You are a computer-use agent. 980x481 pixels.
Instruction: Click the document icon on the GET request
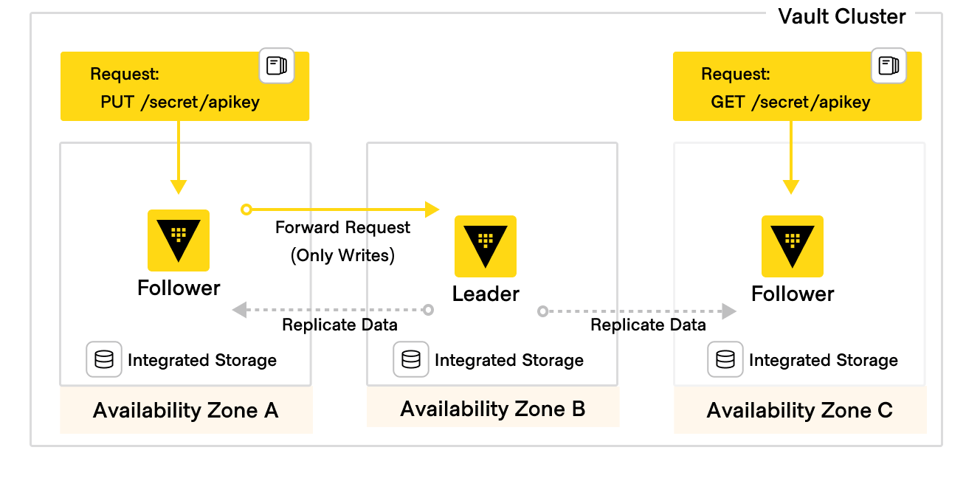pos(888,66)
